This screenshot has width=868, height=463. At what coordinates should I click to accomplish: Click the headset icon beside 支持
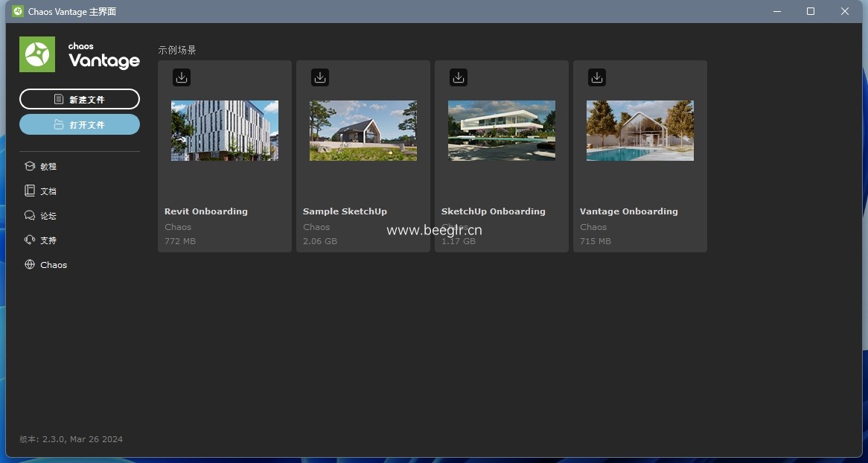tap(30, 240)
